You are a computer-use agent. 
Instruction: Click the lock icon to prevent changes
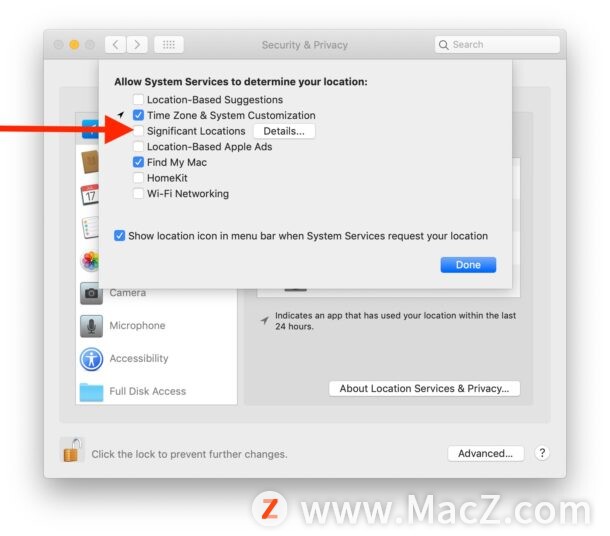click(72, 451)
